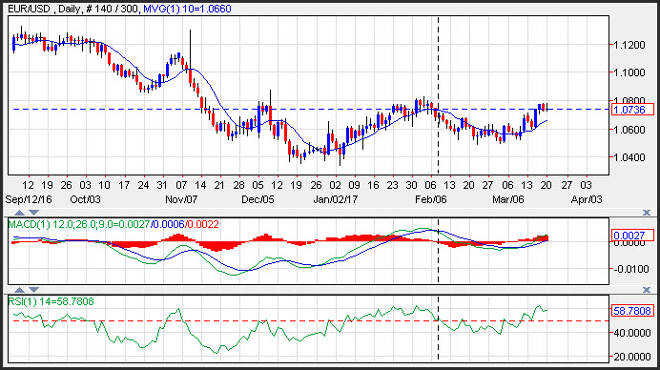Screen dimensions: 660x370
Task: Select the 58.7808 RSI value label
Action: click(x=632, y=311)
